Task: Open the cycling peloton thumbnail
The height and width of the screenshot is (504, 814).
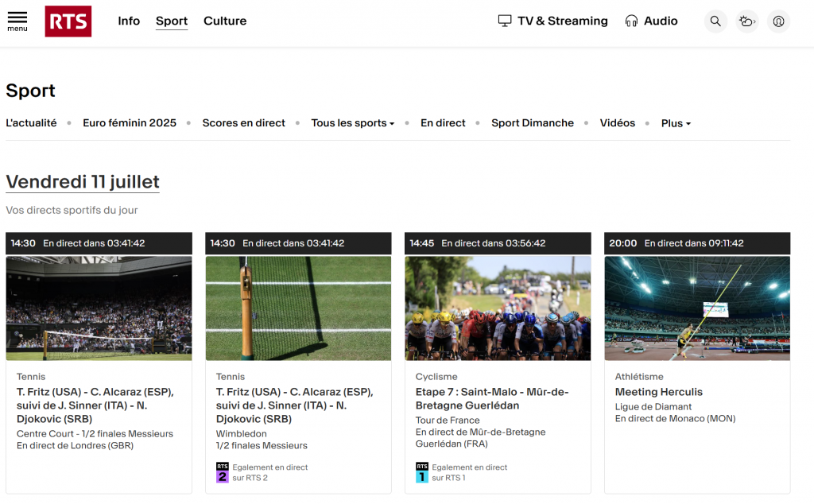Action: pos(498,308)
